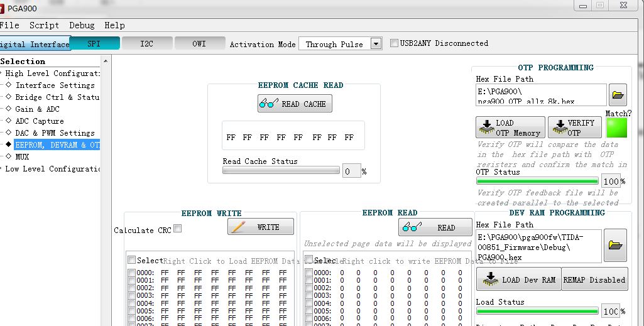The width and height of the screenshot is (644, 326).
Task: Select the diamond icon beside Gain & ADC
Action: tap(9, 109)
